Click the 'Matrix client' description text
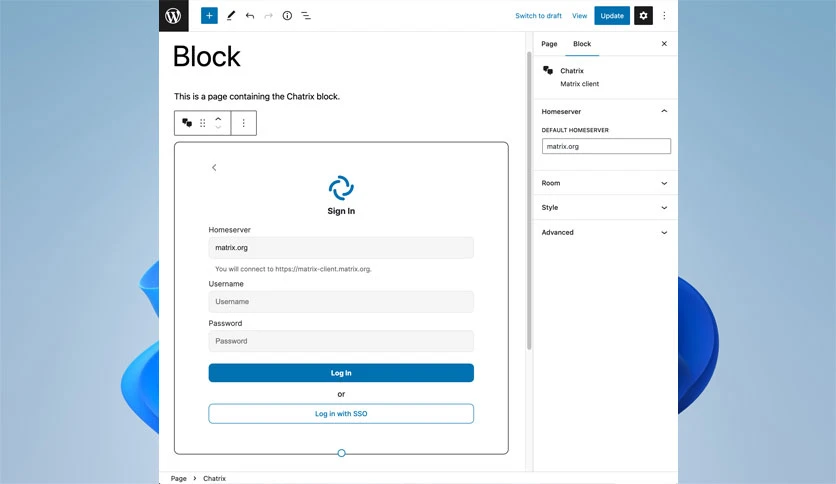Screen dimensions: 836x484 point(580,84)
